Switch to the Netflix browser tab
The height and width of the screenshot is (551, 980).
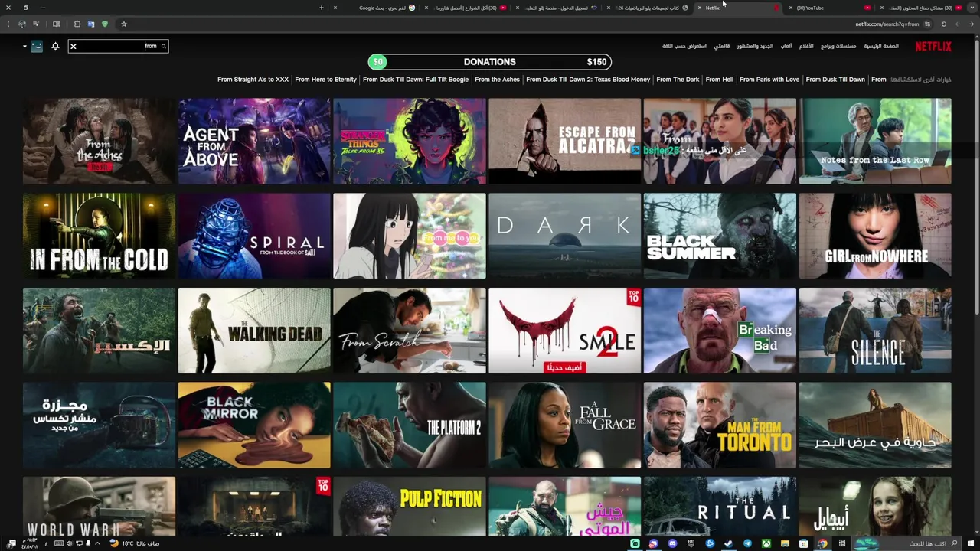(x=739, y=8)
